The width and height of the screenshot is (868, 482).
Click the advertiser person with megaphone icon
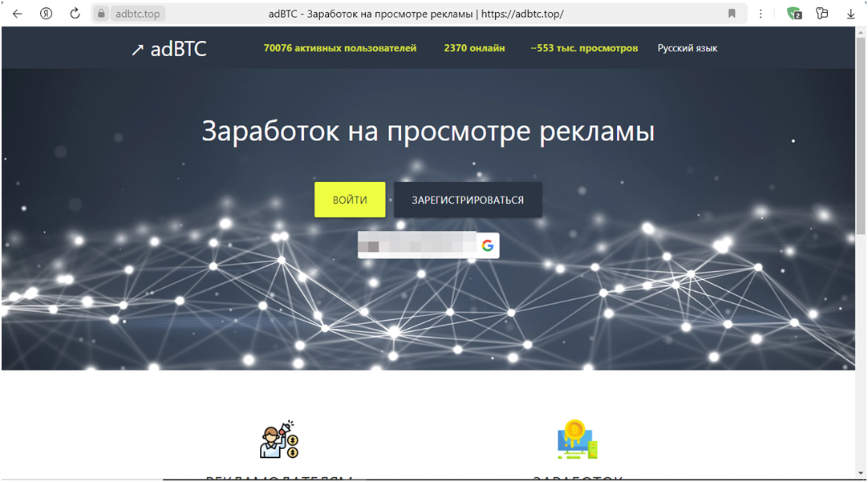(279, 439)
